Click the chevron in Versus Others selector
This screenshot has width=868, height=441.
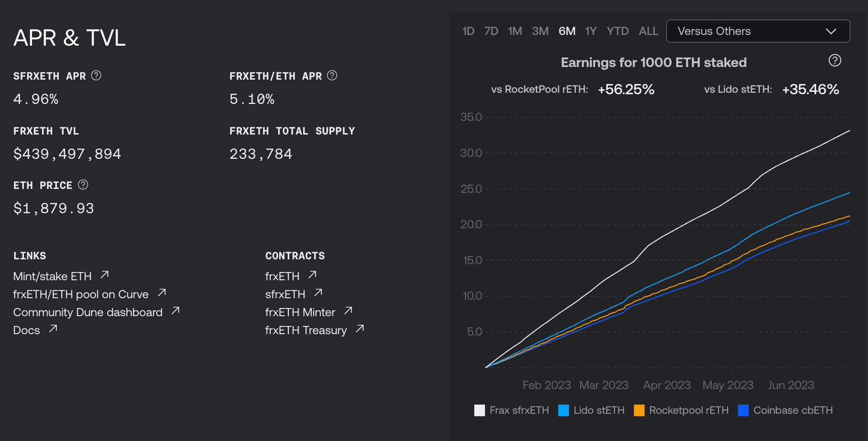point(831,31)
